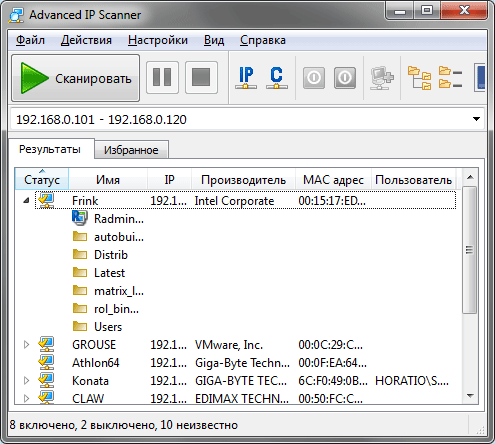Screen dimensions: 495x444
Task: Click the matrix_l... shared folder icon
Action: click(x=80, y=290)
